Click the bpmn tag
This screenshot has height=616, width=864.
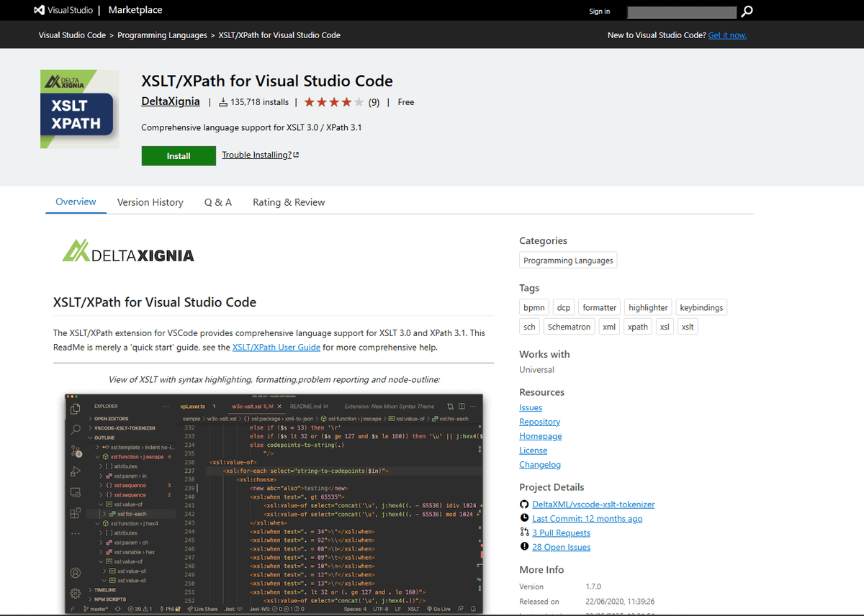tap(534, 307)
